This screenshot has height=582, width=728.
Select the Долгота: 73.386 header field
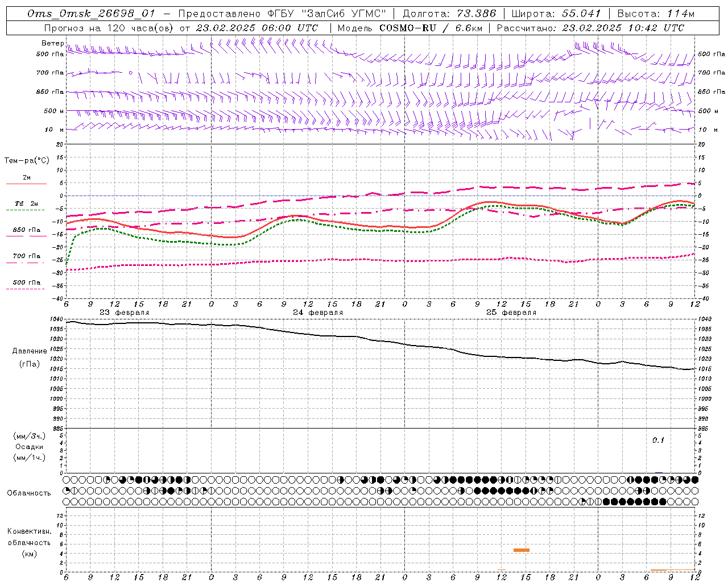[x=449, y=14]
